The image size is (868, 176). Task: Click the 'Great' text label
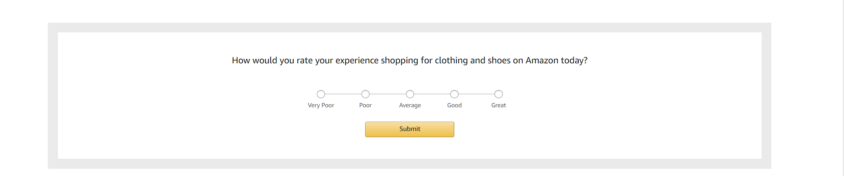click(499, 105)
